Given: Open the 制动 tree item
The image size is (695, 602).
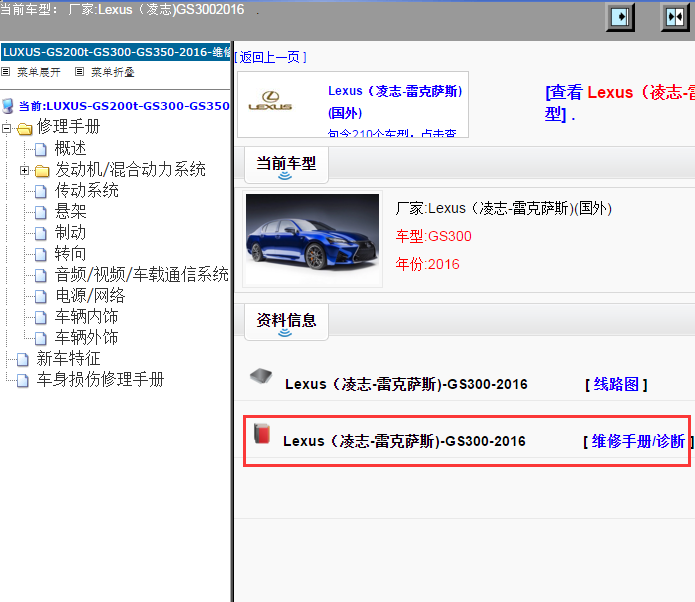Looking at the screenshot, I should coord(70,233).
